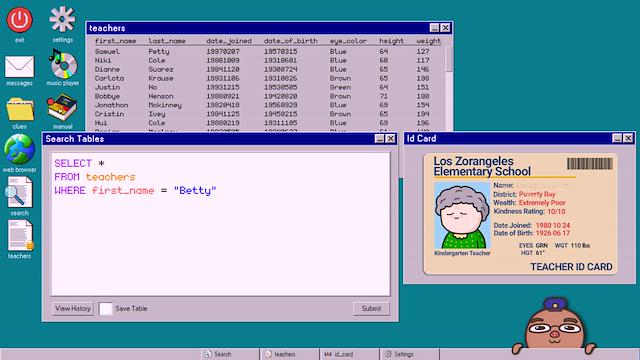Close the teachers window
The height and width of the screenshot is (360, 640).
pyautogui.click(x=445, y=28)
